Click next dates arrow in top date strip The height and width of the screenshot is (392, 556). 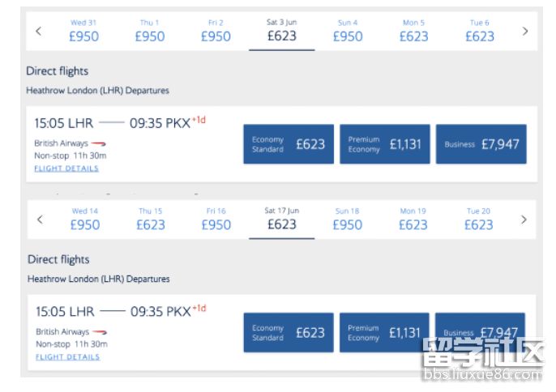click(x=525, y=31)
